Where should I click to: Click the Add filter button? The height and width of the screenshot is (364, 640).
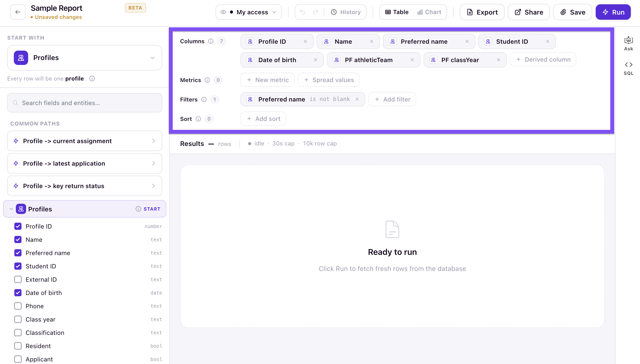tap(392, 99)
